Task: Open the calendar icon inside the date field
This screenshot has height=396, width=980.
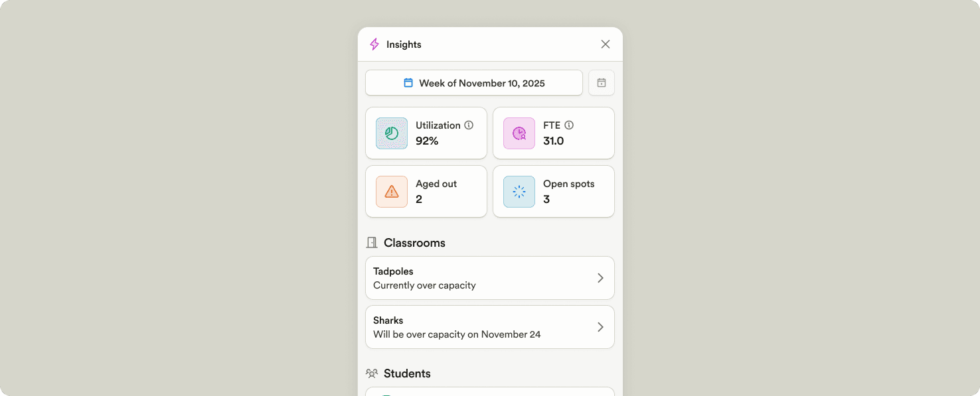Action: (x=409, y=82)
